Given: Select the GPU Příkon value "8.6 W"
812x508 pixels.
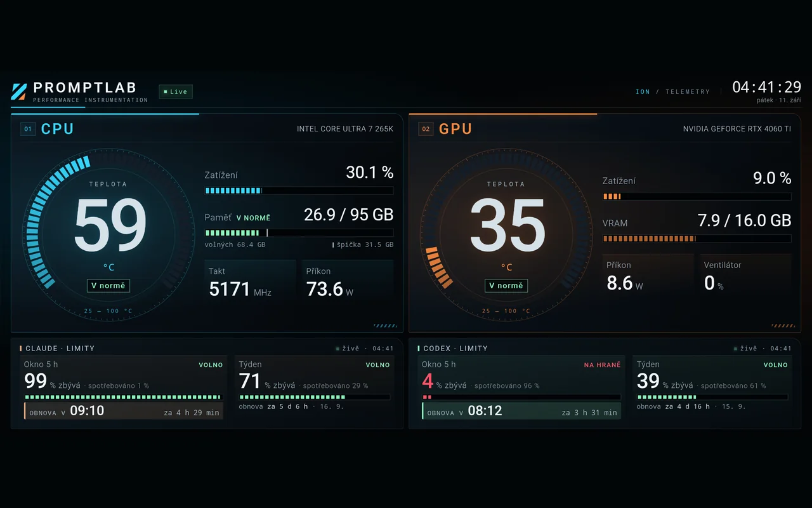Looking at the screenshot, I should (625, 283).
